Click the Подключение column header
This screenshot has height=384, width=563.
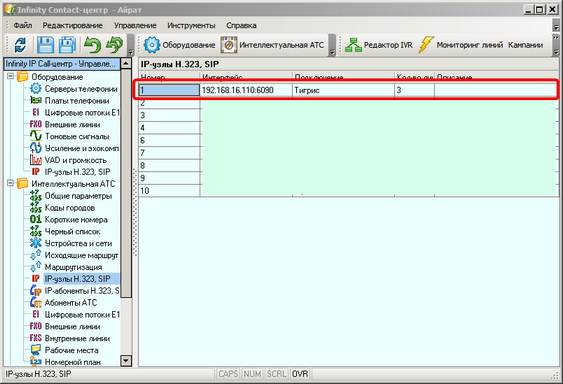pos(343,77)
